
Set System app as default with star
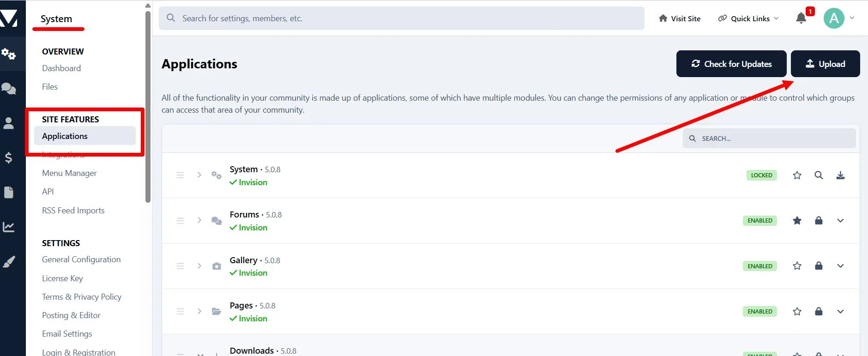(x=797, y=175)
